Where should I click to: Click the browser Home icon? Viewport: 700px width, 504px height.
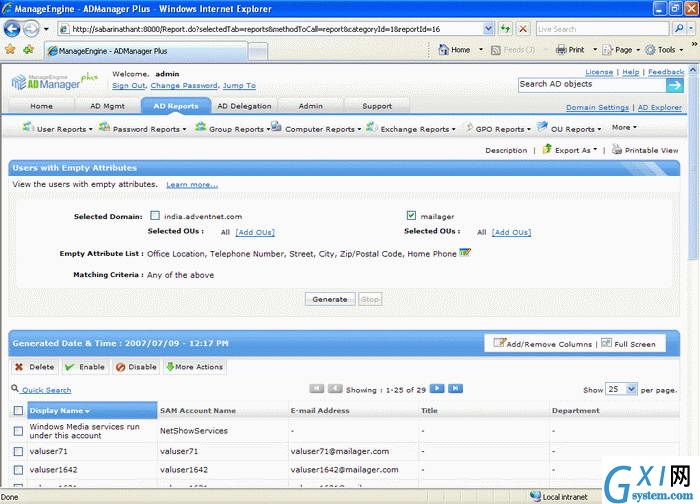(443, 50)
